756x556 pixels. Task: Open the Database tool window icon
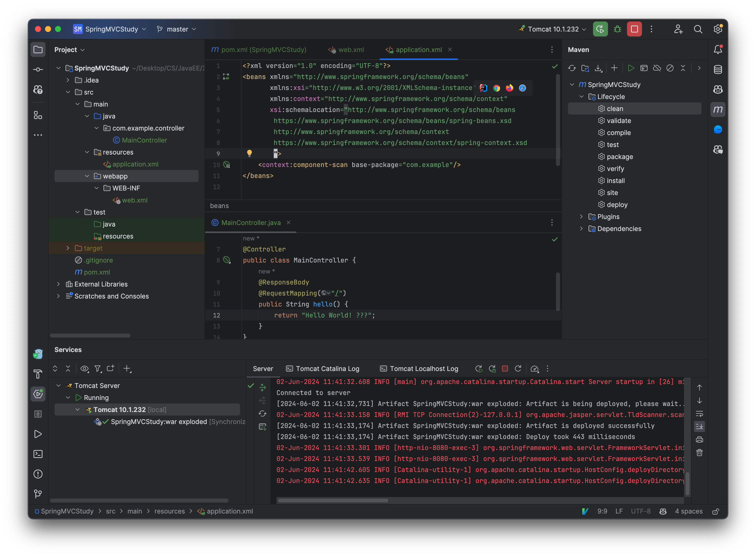718,70
